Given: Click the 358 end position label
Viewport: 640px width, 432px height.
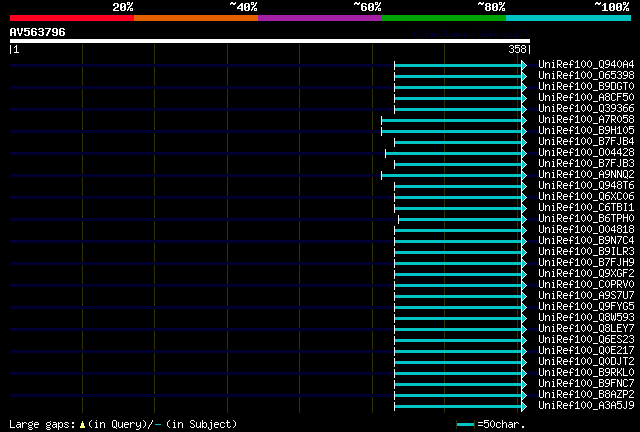Looking at the screenshot, I should coord(517,49).
